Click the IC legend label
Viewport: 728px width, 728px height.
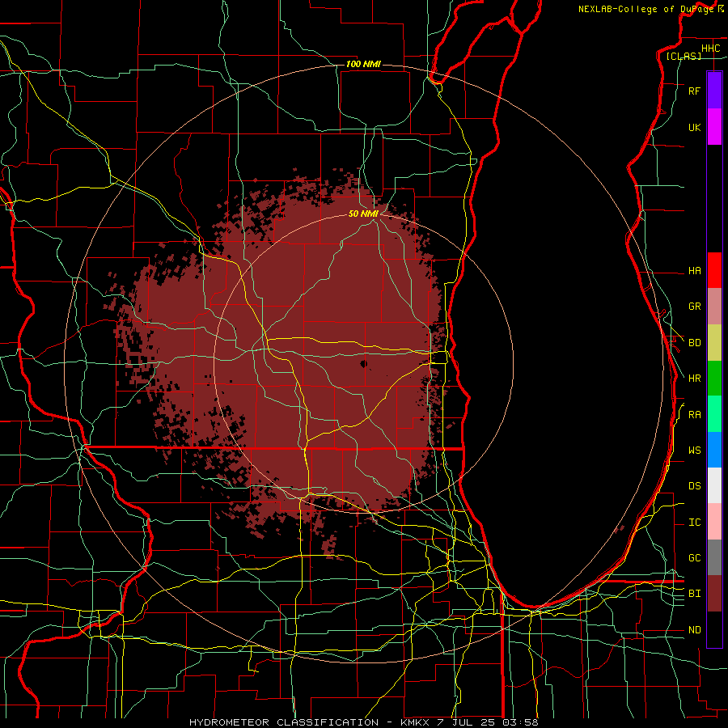[694, 523]
